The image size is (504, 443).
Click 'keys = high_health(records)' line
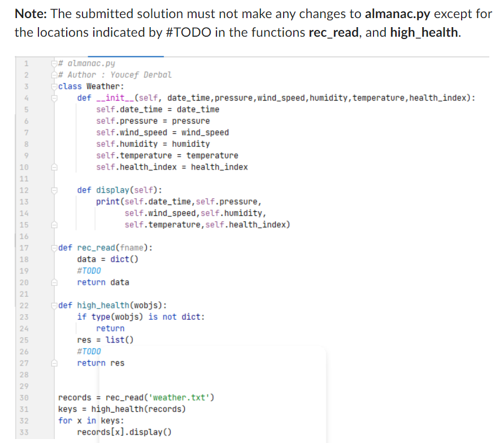click(x=122, y=409)
